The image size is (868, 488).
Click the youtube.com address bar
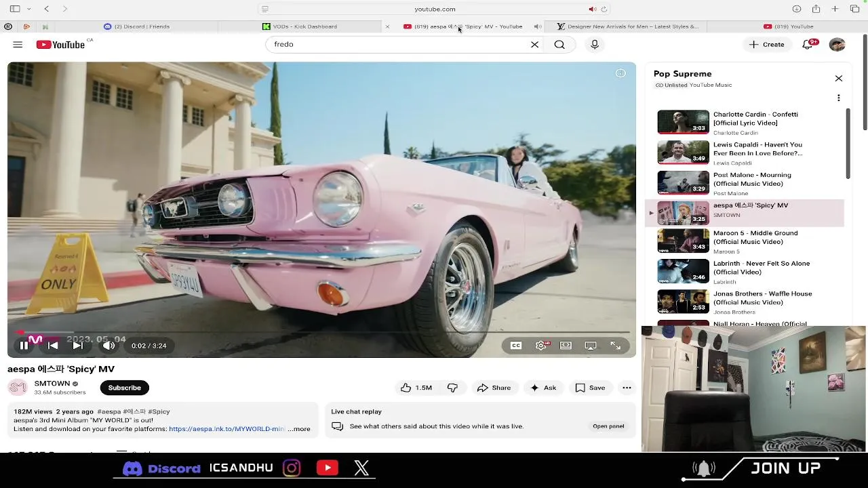click(x=434, y=9)
